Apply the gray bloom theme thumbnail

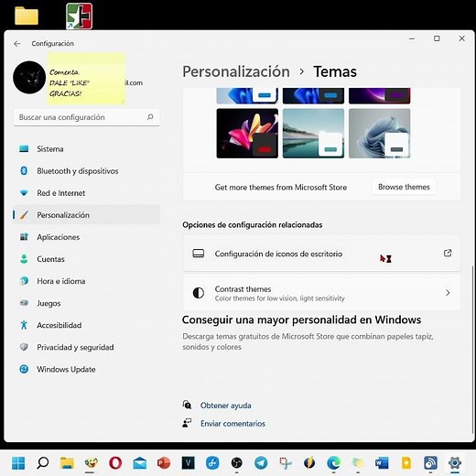tap(380, 134)
